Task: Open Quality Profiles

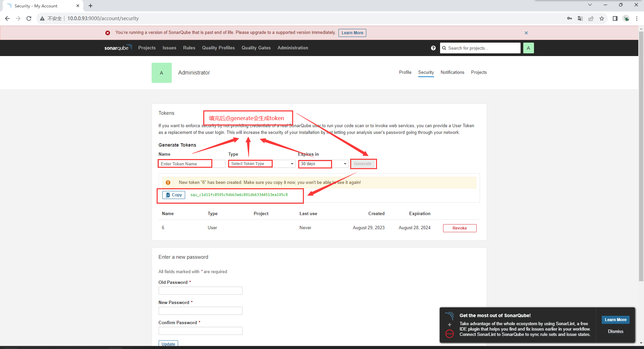Action: pos(218,48)
